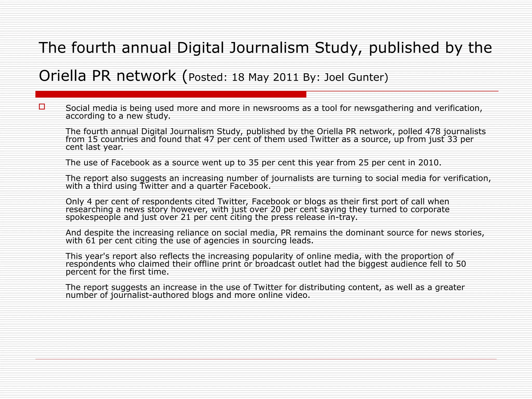Click the red square bullet marker
The height and width of the screenshot is (399, 532).
42,107
